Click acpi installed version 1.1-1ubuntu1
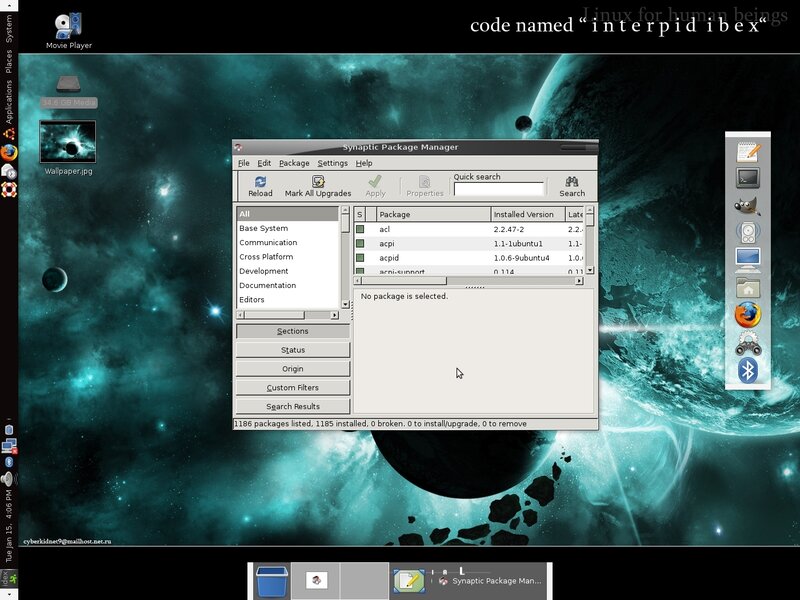Viewport: 800px width, 600px height. [x=518, y=243]
